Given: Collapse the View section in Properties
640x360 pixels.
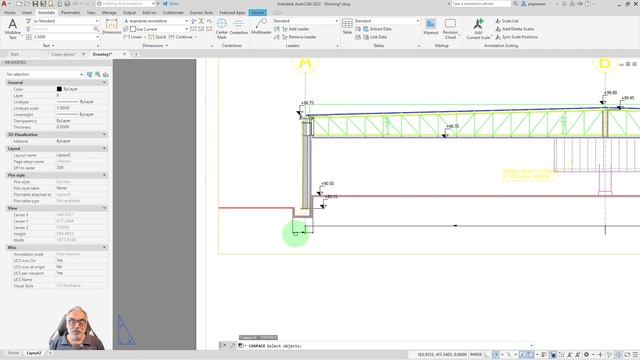Looking at the screenshot, I should pyautogui.click(x=104, y=208).
